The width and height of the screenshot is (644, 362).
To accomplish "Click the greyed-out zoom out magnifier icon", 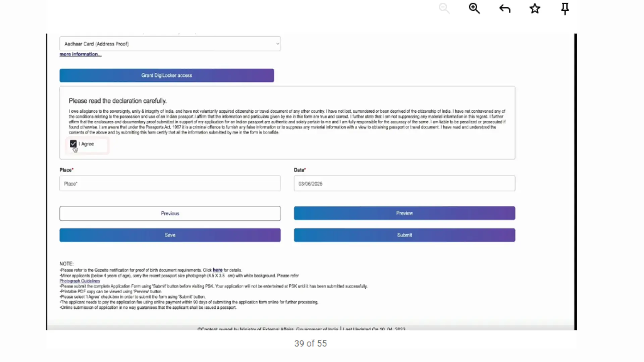I will 444,8.
